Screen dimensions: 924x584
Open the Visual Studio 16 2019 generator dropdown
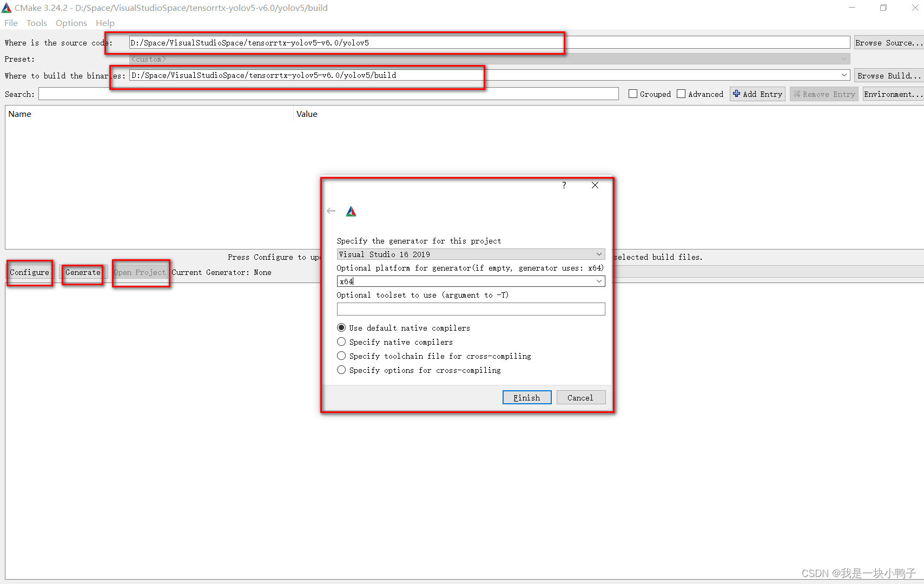pos(471,254)
